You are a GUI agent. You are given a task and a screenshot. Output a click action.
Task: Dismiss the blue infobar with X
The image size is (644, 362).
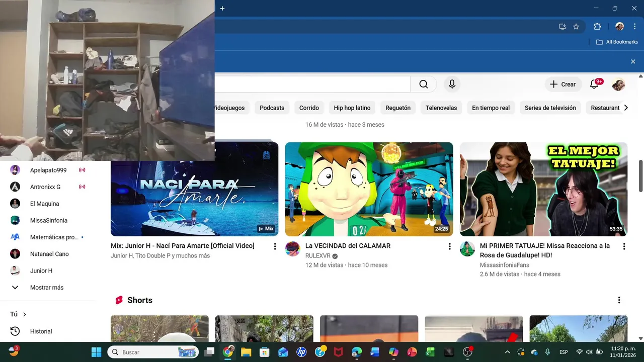tap(633, 61)
